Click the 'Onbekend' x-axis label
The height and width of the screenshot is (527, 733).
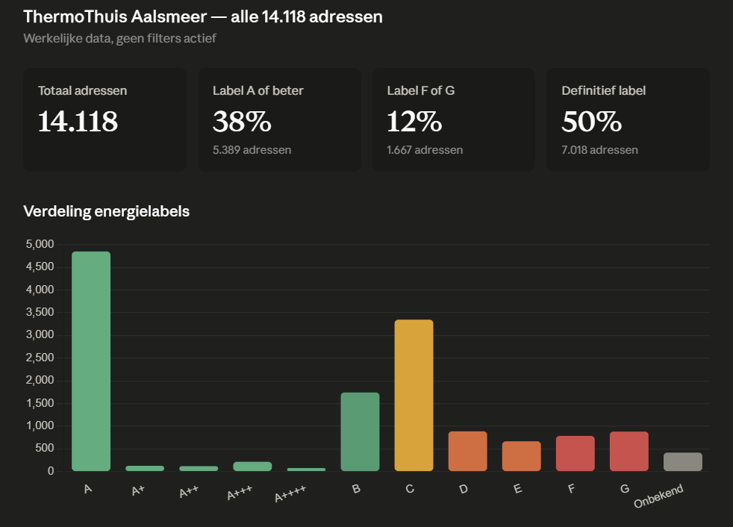[x=658, y=496]
